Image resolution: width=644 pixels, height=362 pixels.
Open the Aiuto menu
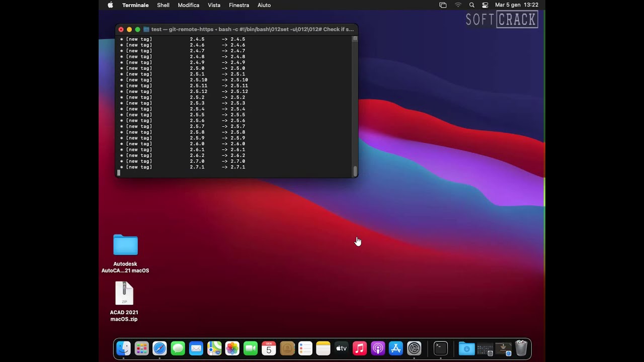[x=264, y=5]
